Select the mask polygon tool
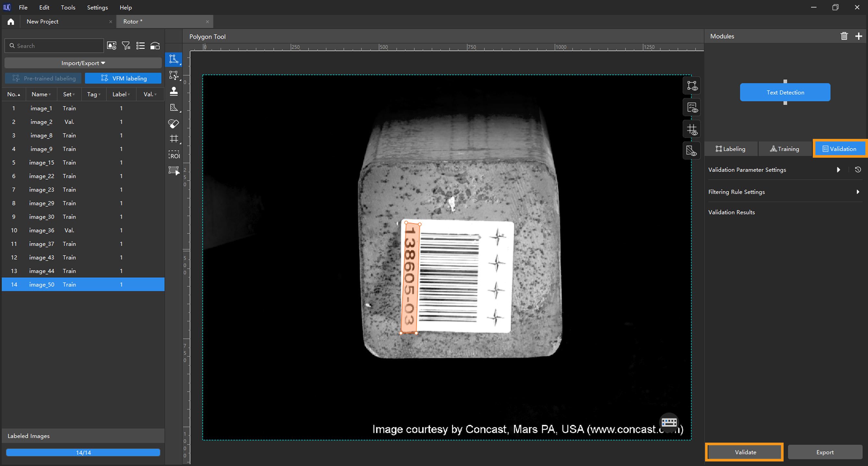 174,107
